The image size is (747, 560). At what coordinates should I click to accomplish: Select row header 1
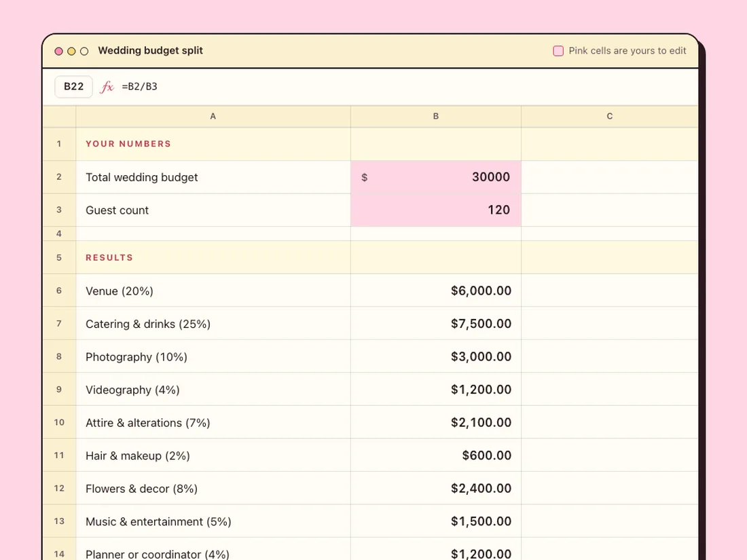click(59, 144)
